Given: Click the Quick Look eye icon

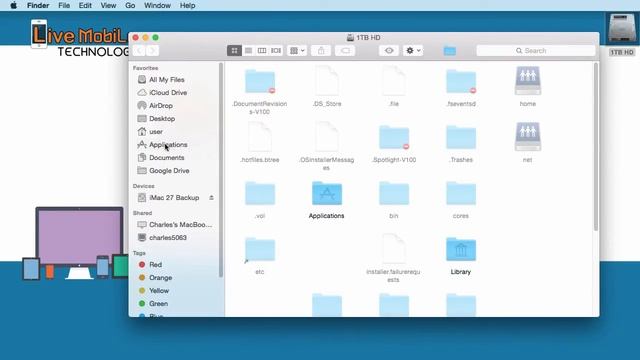Looking at the screenshot, I should coord(389,51).
